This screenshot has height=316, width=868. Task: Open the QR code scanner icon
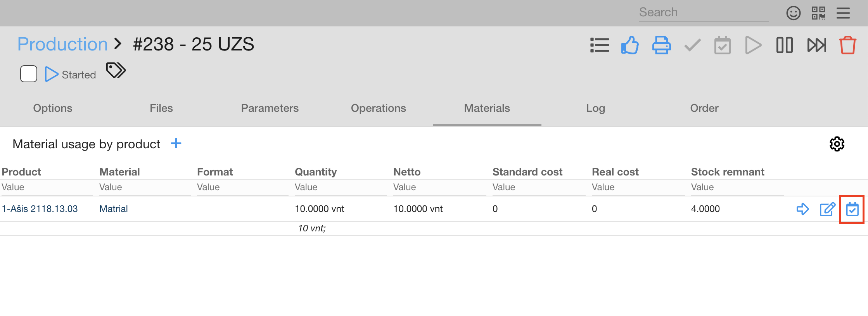pos(818,13)
